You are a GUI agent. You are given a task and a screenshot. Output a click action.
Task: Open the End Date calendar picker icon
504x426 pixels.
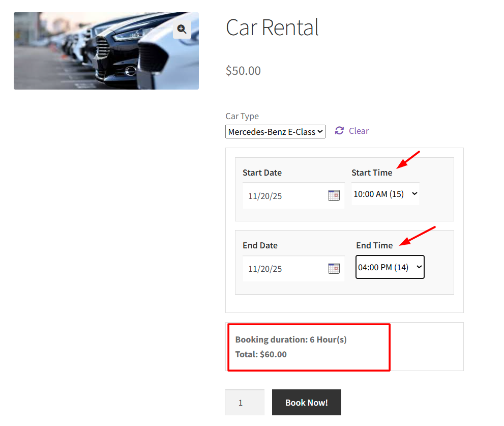[x=334, y=268]
